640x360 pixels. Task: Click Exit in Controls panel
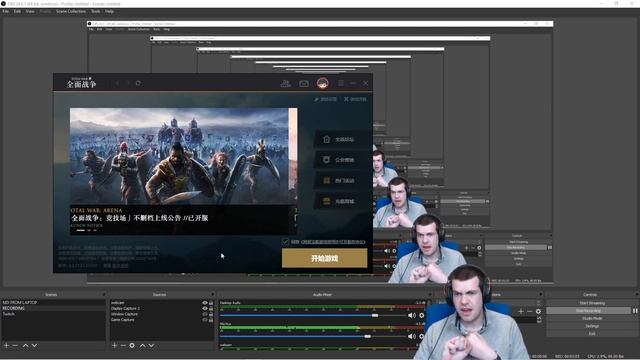pyautogui.click(x=592, y=333)
